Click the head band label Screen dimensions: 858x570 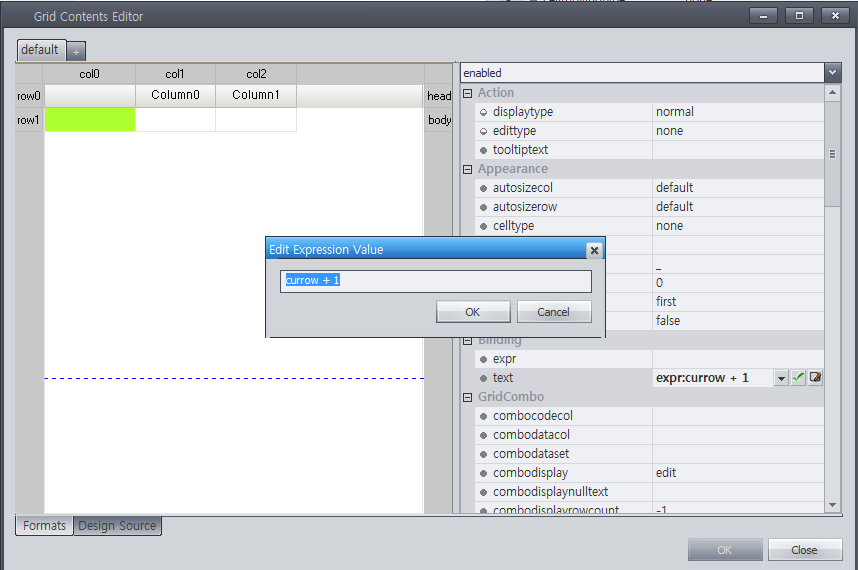[x=439, y=96]
